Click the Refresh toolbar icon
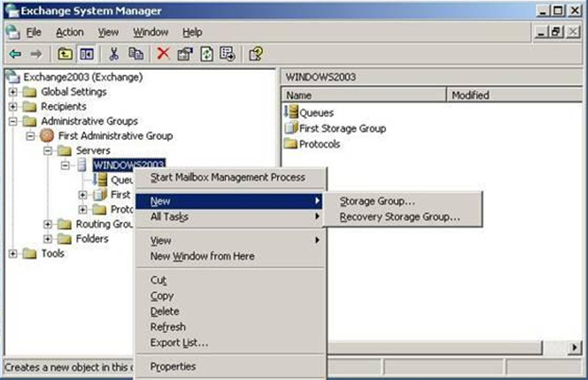Image resolution: width=588 pixels, height=380 pixels. [207, 54]
